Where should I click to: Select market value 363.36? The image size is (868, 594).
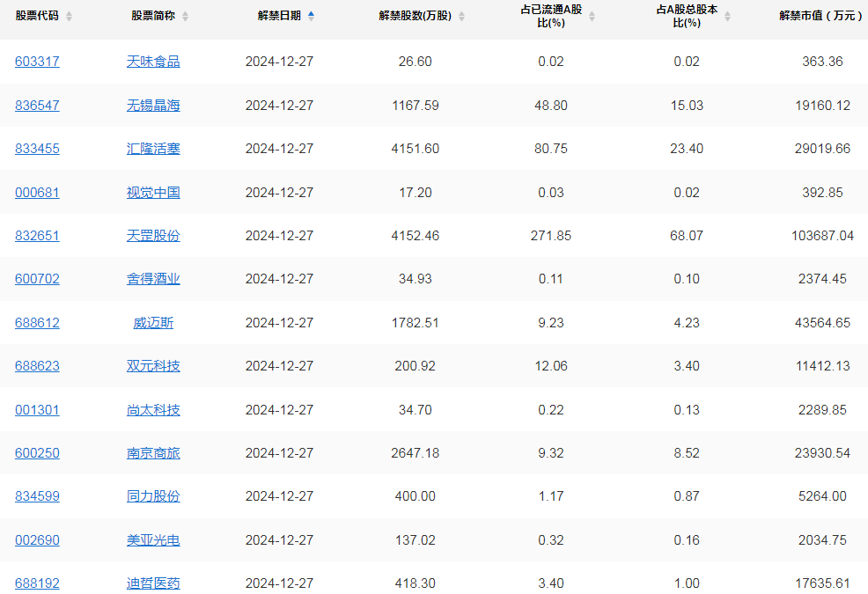pos(822,62)
